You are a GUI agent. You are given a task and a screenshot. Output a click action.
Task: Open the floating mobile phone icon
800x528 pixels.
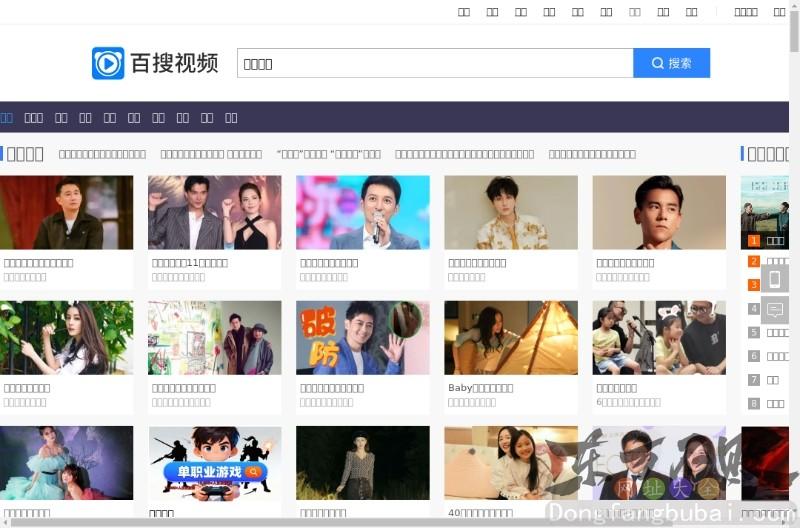pos(775,279)
